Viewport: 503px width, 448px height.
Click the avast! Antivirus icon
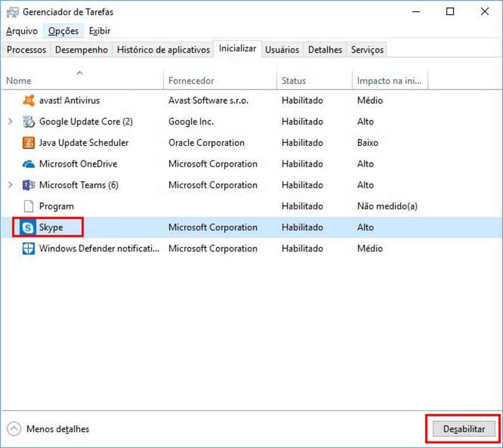click(x=29, y=101)
